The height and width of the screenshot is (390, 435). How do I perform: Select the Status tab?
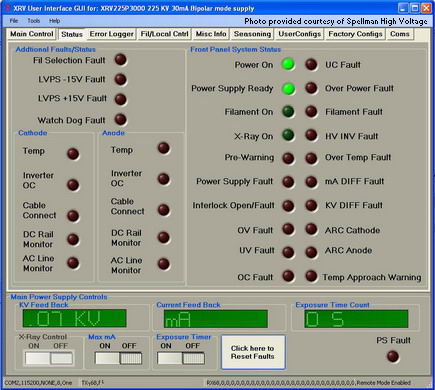pyautogui.click(x=72, y=34)
